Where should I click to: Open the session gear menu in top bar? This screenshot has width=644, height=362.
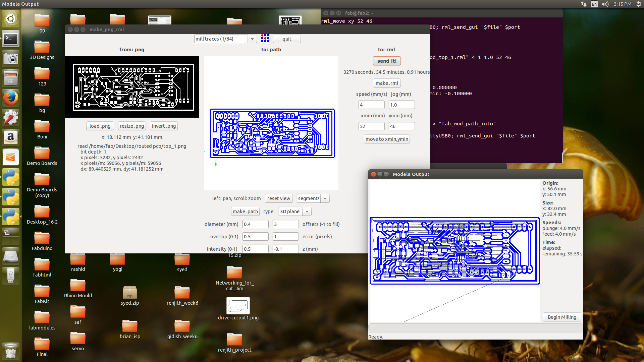(638, 4)
